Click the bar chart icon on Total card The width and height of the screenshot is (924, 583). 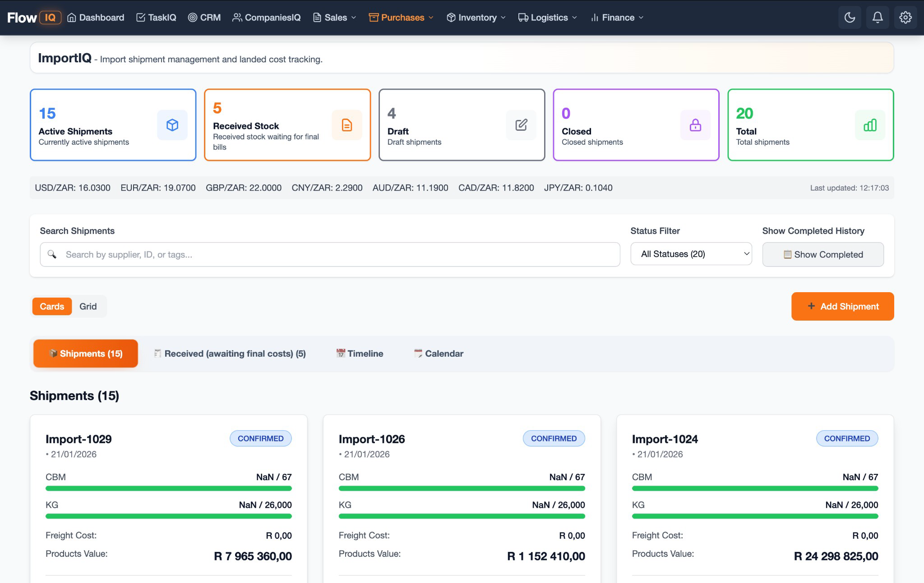870,125
